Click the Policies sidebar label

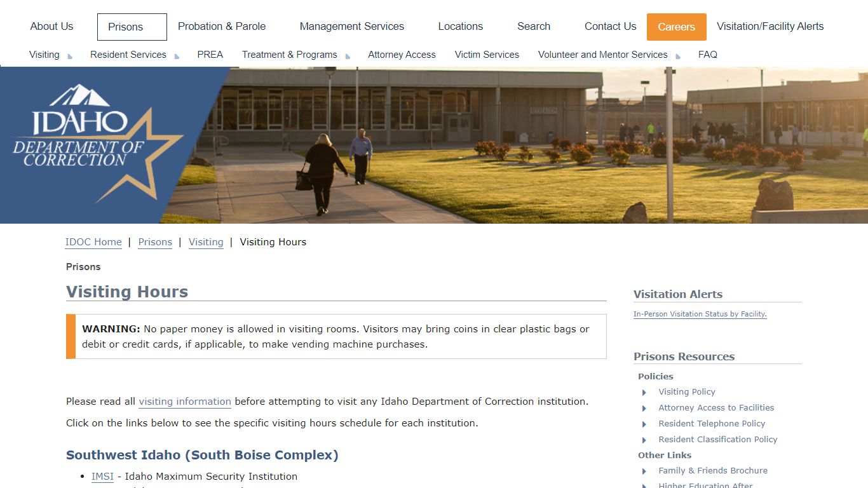coord(656,377)
